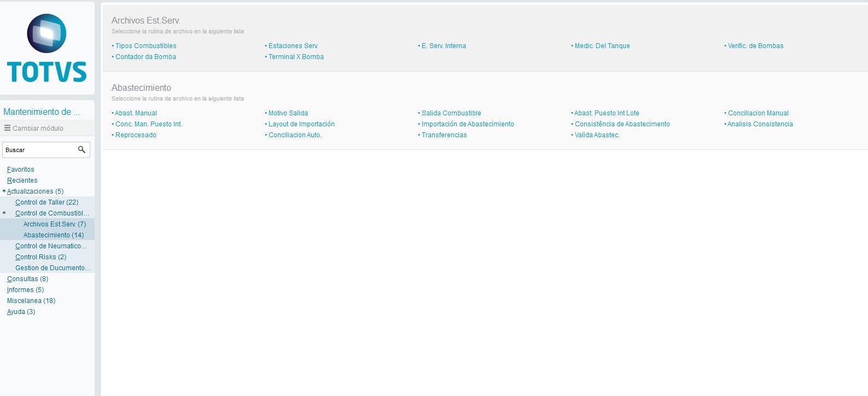
Task: Expand Control de Taller (22)
Action: click(46, 202)
